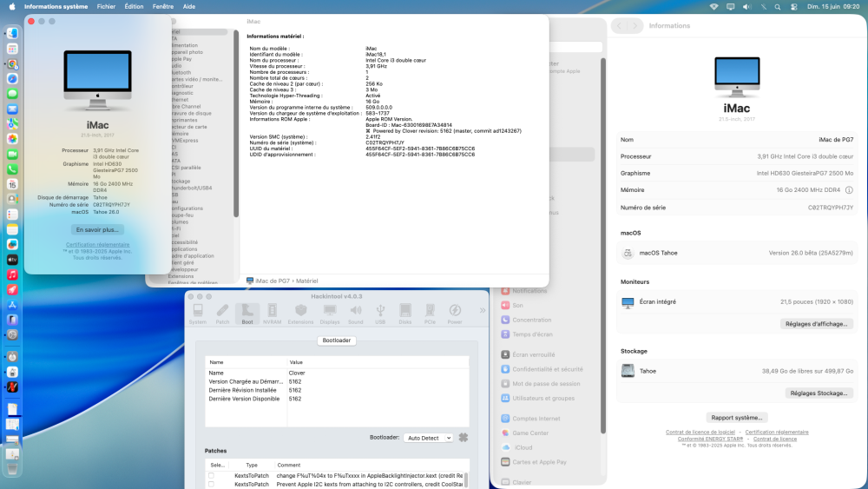Image resolution: width=868 pixels, height=489 pixels.
Task: Open Apple TV from the Dock
Action: click(12, 259)
